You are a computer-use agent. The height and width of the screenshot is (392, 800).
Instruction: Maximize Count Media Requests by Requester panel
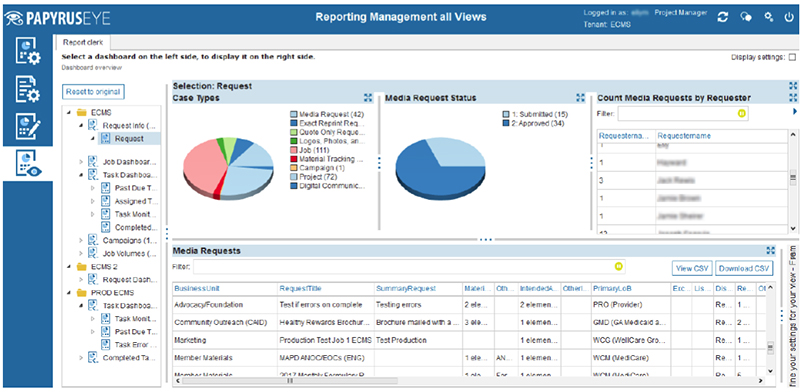click(793, 97)
